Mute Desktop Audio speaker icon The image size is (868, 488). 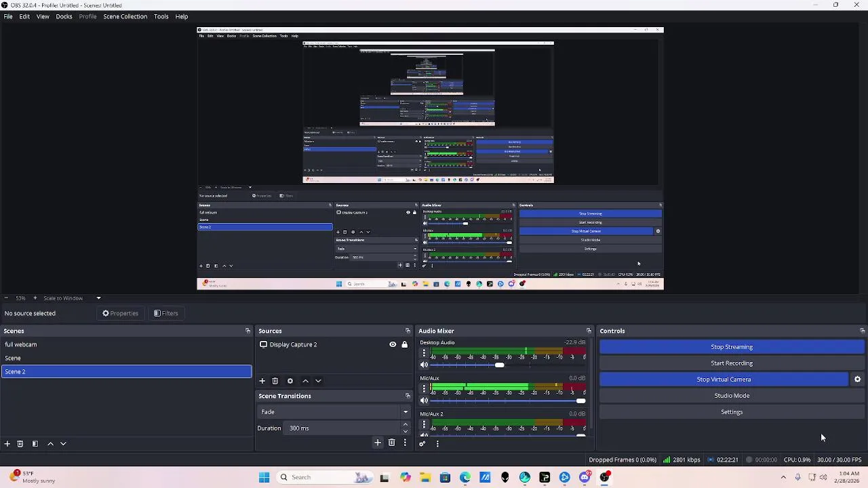[x=425, y=365]
